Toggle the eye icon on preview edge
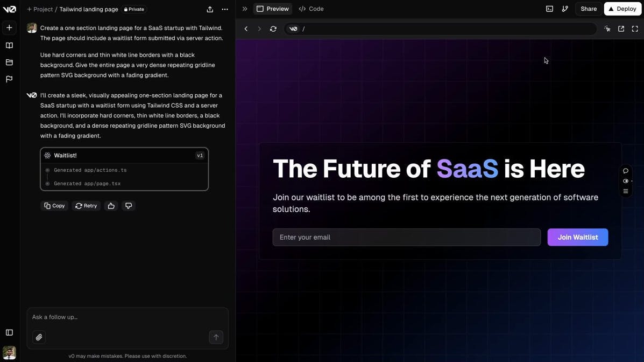The height and width of the screenshot is (362, 644). (626, 181)
